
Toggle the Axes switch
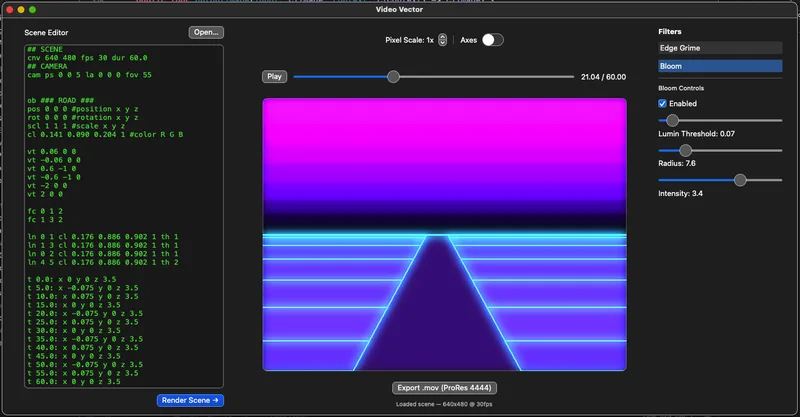(x=493, y=40)
